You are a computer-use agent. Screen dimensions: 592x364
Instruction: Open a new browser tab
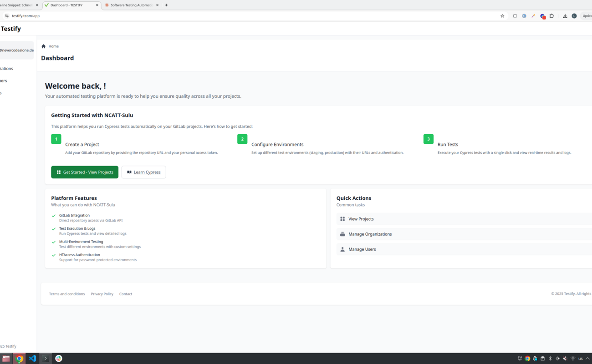(166, 5)
